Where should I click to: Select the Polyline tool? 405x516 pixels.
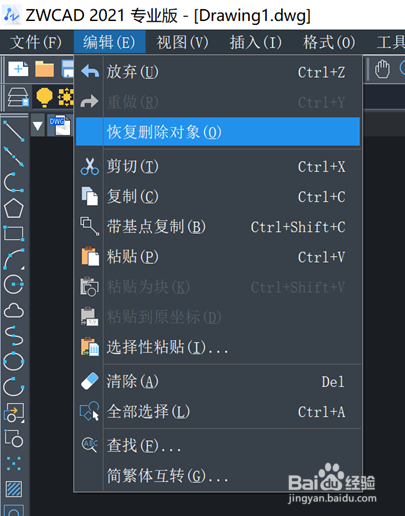click(14, 182)
